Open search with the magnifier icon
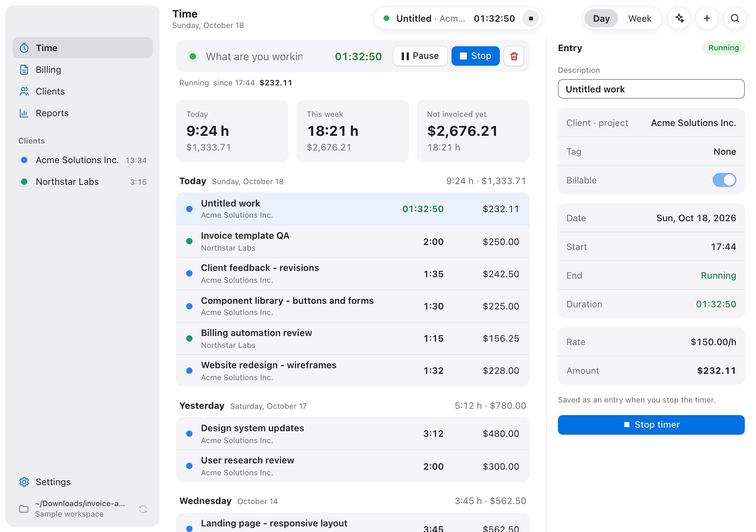This screenshot has width=756, height=532. (735, 18)
